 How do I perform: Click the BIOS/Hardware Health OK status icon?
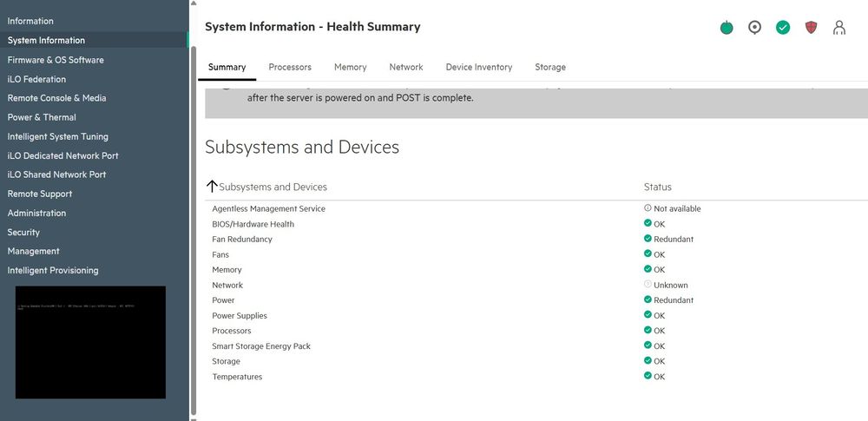(x=648, y=224)
